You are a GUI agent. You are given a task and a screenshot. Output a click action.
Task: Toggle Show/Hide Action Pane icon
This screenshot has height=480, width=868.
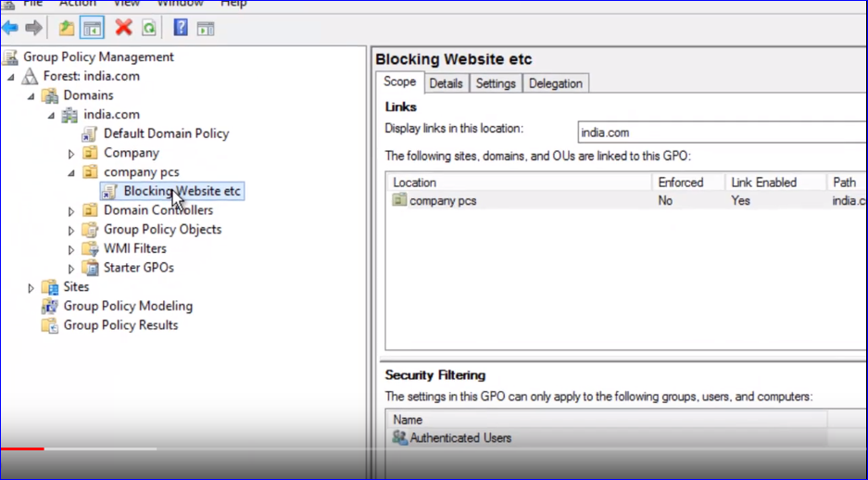tap(206, 28)
